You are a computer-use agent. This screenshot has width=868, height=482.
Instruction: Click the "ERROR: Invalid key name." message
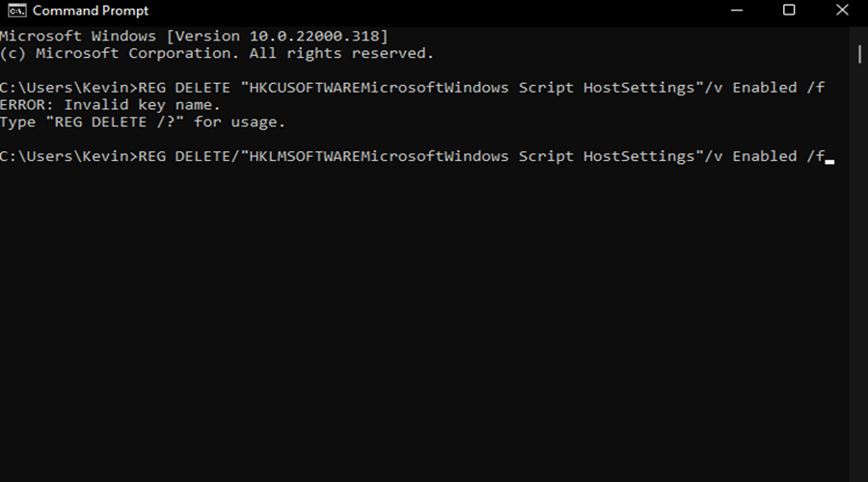(x=110, y=104)
